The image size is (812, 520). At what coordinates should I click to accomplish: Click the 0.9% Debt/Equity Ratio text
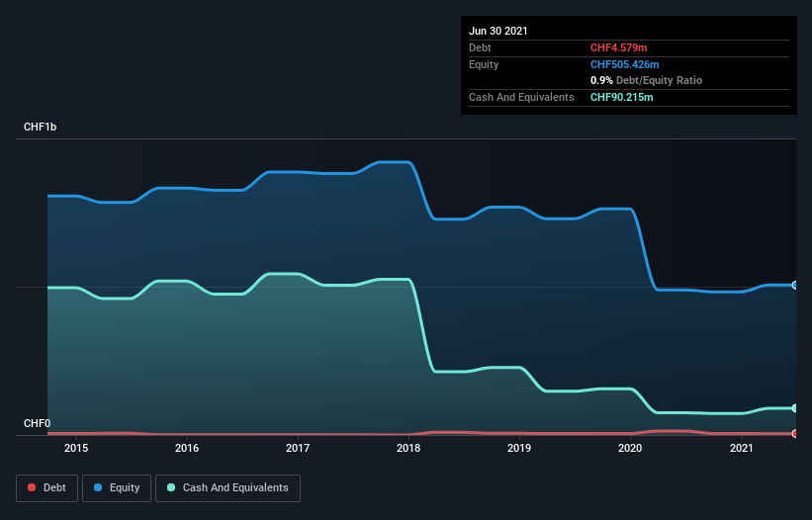tap(646, 81)
